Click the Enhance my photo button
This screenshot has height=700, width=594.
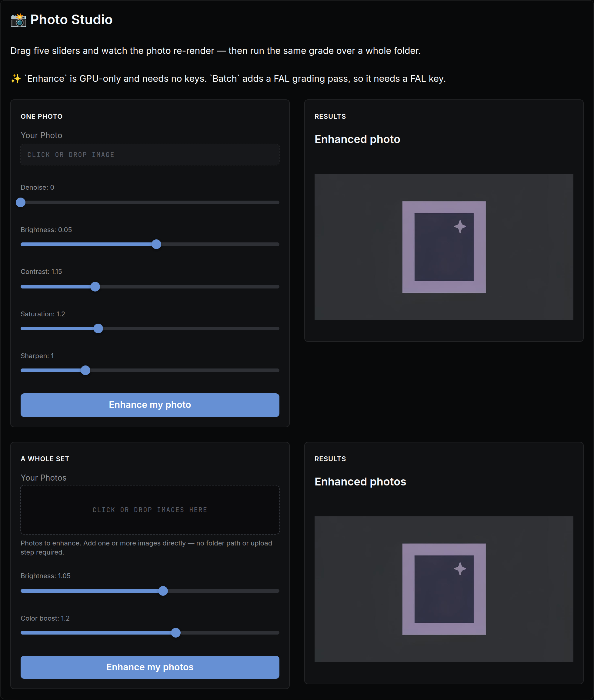pyautogui.click(x=150, y=405)
